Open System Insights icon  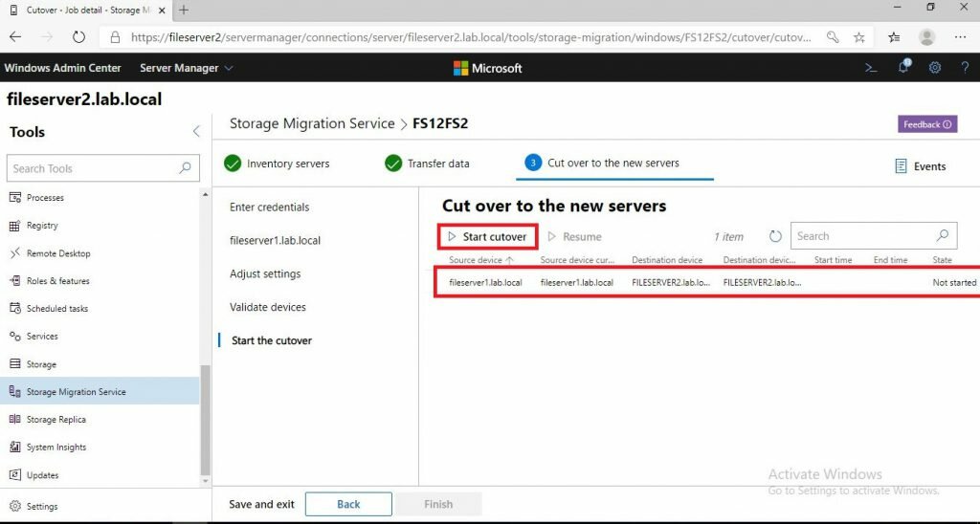click(14, 447)
